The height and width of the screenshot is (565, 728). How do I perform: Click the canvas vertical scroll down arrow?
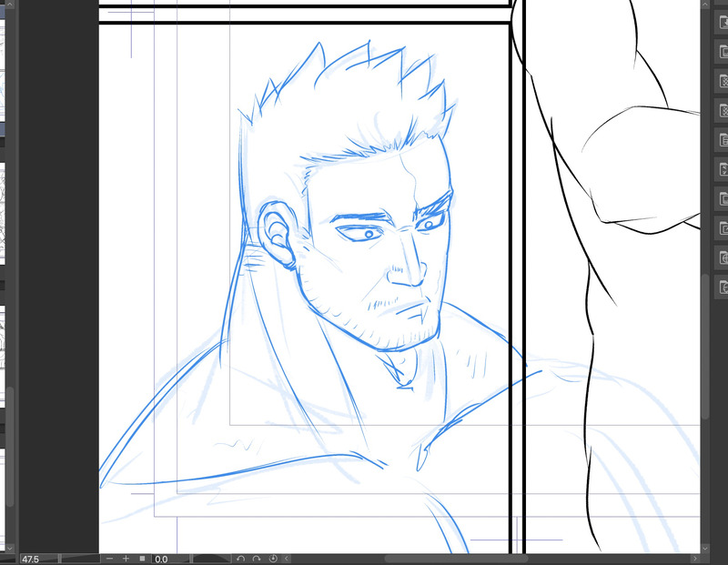[704, 549]
